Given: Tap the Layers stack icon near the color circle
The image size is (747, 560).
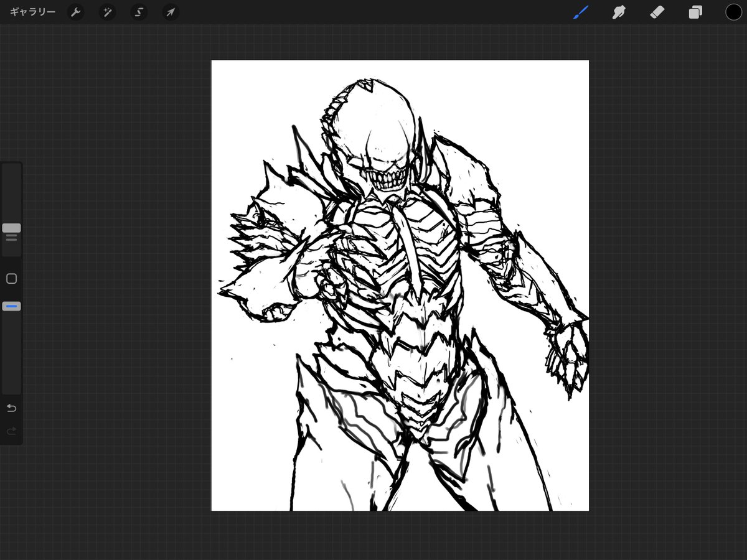Looking at the screenshot, I should pos(695,12).
